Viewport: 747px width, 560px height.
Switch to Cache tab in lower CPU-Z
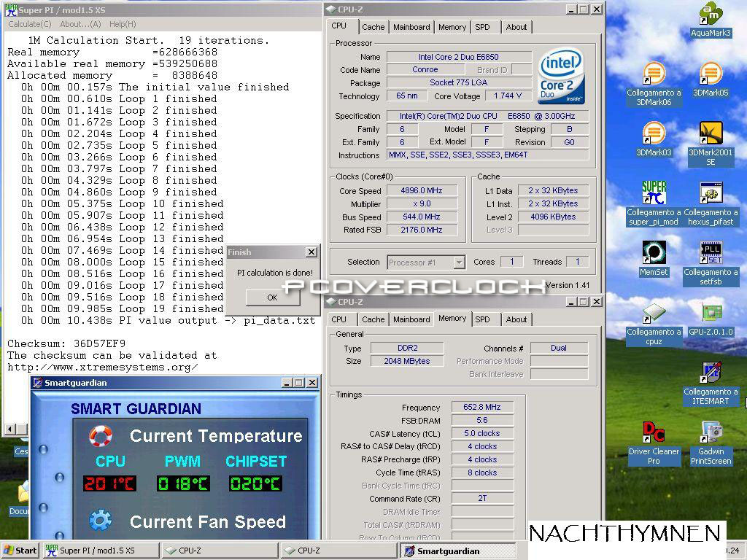pyautogui.click(x=373, y=319)
